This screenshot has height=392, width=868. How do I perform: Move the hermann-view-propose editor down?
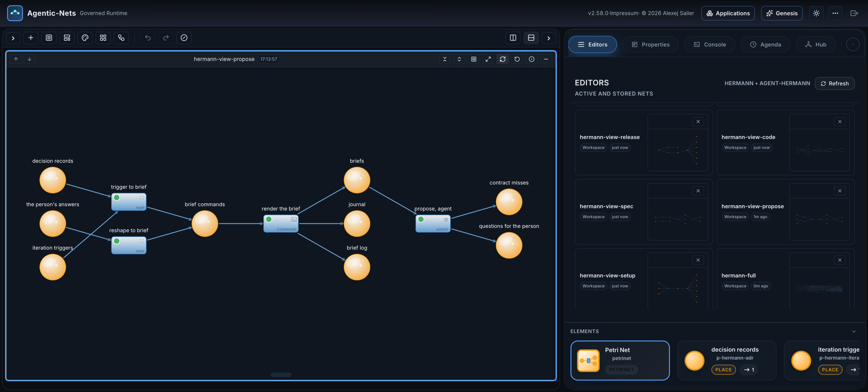[29, 59]
